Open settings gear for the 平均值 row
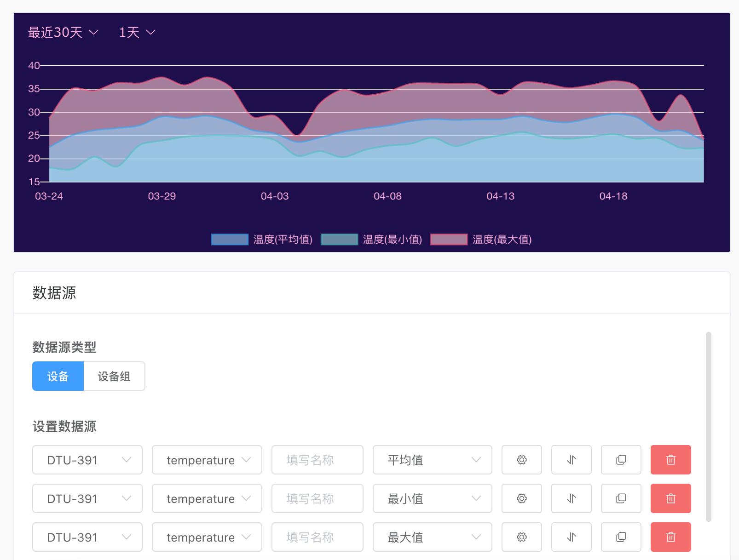739x560 pixels. [521, 460]
